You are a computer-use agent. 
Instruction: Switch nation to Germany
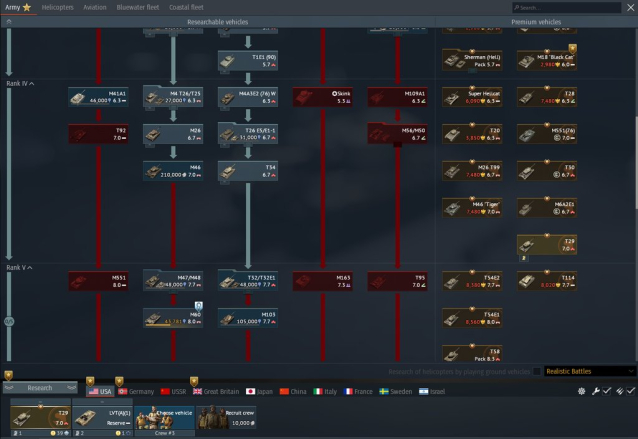click(135, 392)
